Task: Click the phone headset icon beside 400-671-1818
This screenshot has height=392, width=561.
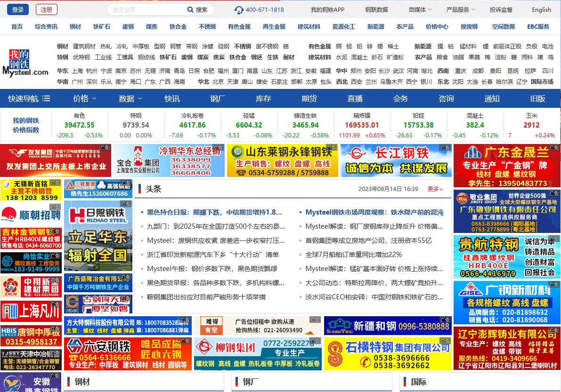Action: click(x=239, y=10)
